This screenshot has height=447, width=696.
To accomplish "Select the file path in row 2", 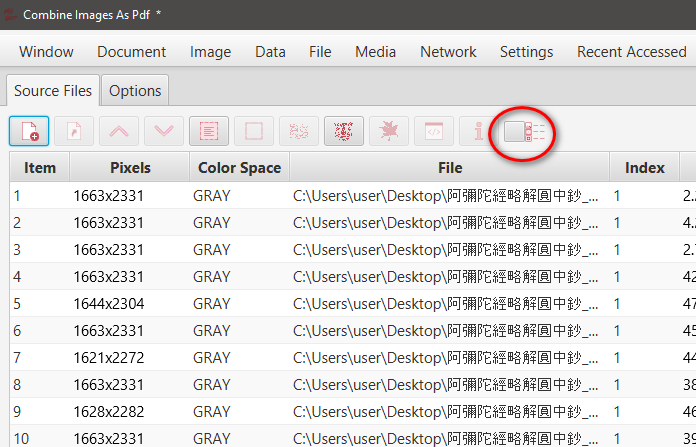I will pyautogui.click(x=445, y=222).
